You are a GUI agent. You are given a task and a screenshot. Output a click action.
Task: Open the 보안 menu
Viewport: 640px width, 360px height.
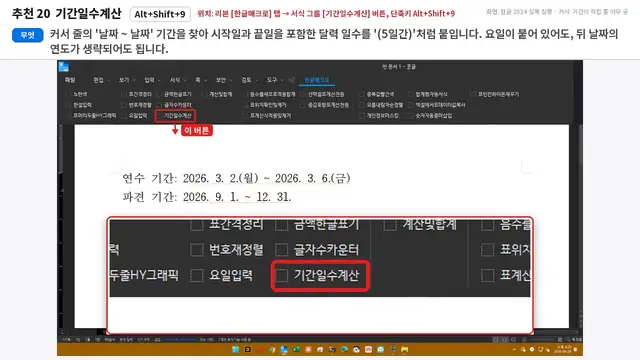[x=221, y=80]
